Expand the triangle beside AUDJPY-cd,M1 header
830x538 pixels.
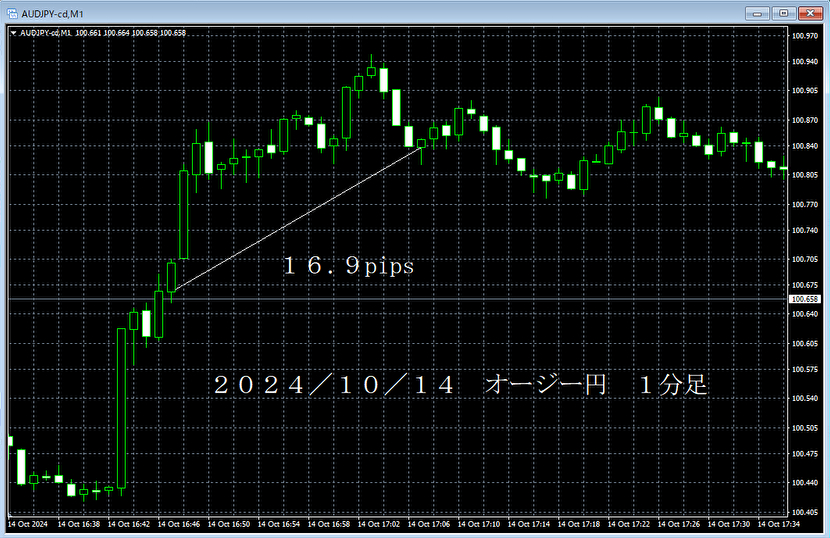coord(13,33)
